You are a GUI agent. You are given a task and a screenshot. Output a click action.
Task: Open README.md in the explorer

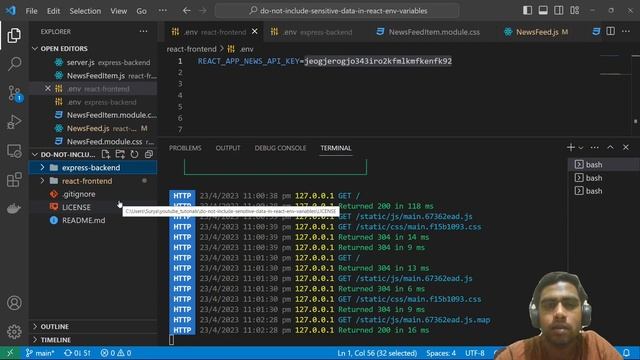point(83,220)
